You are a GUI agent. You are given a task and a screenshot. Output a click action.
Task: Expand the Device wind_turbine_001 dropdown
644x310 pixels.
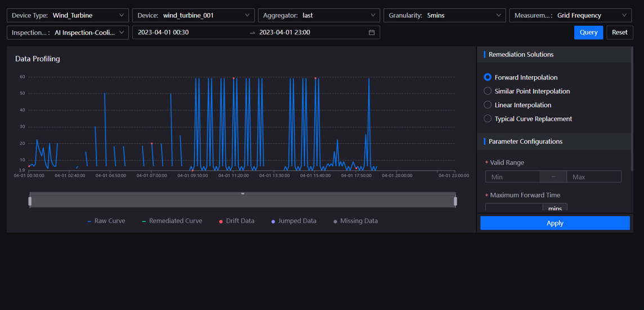(193, 15)
